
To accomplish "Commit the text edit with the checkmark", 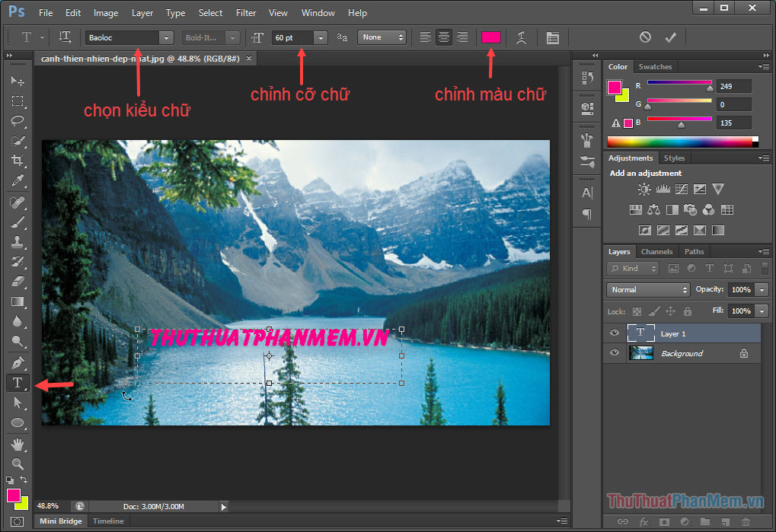I will point(670,37).
